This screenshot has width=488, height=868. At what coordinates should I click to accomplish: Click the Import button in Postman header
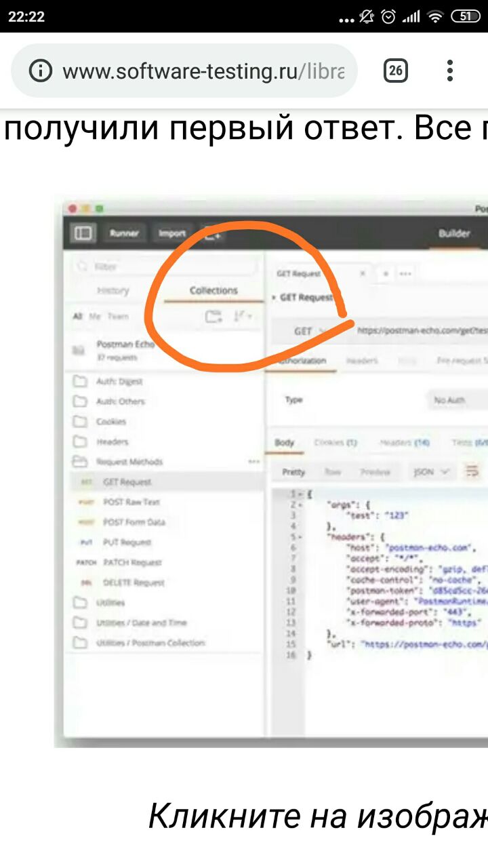(x=172, y=233)
